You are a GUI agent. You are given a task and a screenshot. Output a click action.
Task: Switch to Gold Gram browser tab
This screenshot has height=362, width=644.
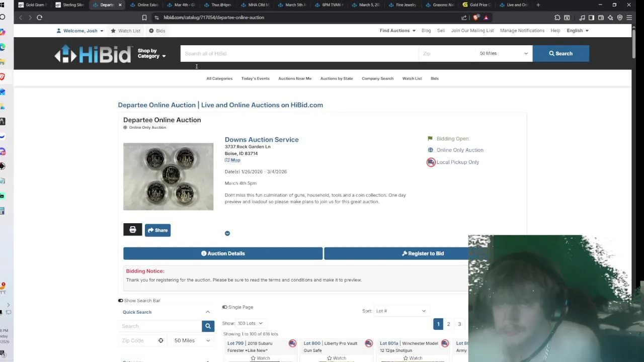pyautogui.click(x=33, y=5)
